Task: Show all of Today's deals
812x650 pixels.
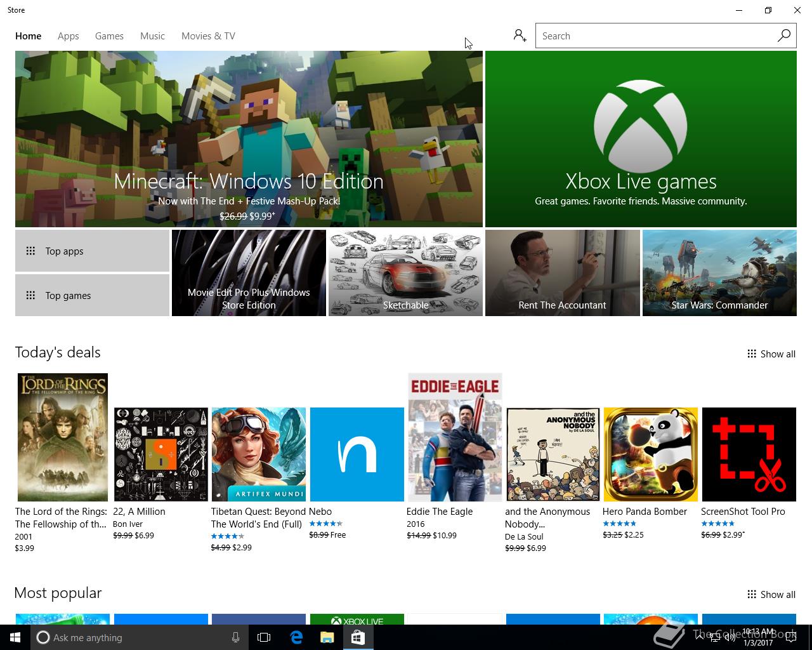Action: pyautogui.click(x=771, y=354)
